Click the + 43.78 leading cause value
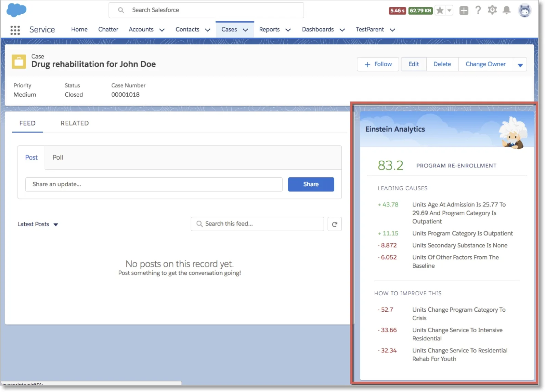Screen dimensions: 545x392 388,205
